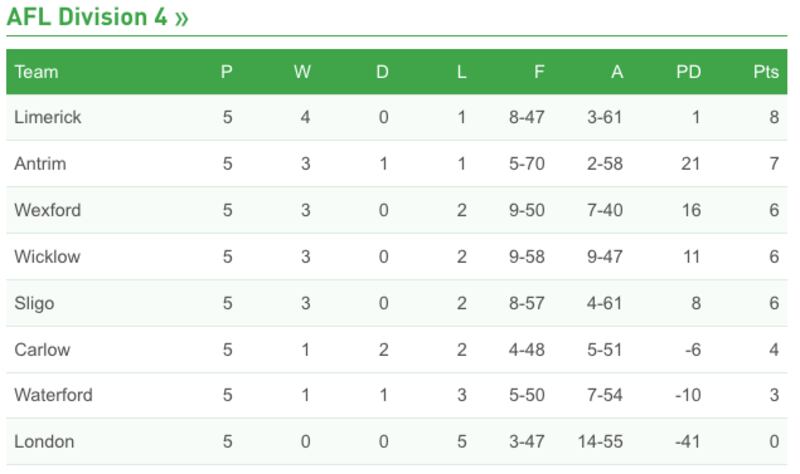Select the London team name
The image size is (800, 474).
tap(44, 441)
